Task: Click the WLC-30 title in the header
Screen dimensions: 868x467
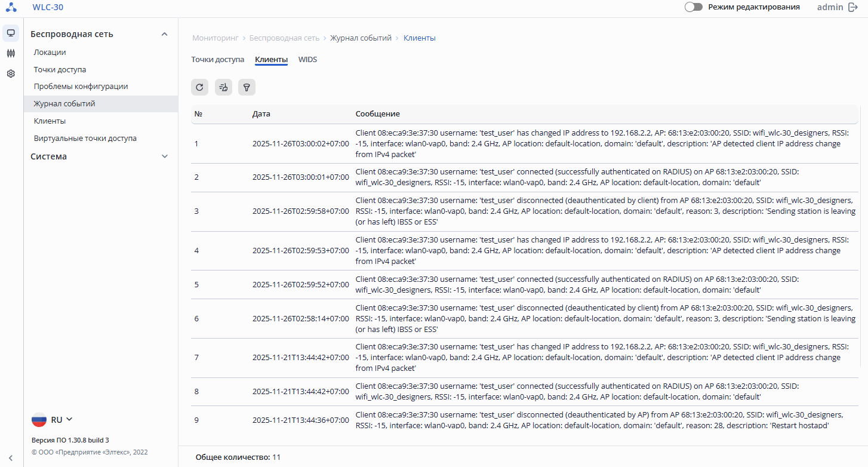Action: pyautogui.click(x=48, y=7)
